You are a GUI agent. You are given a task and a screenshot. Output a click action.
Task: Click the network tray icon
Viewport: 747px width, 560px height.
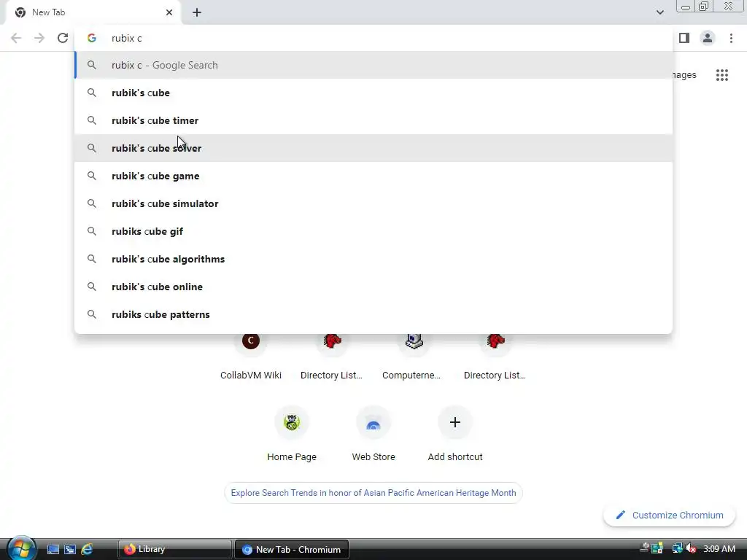(676, 549)
